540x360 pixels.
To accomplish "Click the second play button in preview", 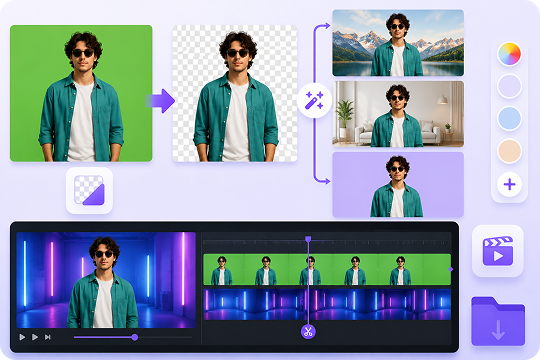I will (35, 337).
